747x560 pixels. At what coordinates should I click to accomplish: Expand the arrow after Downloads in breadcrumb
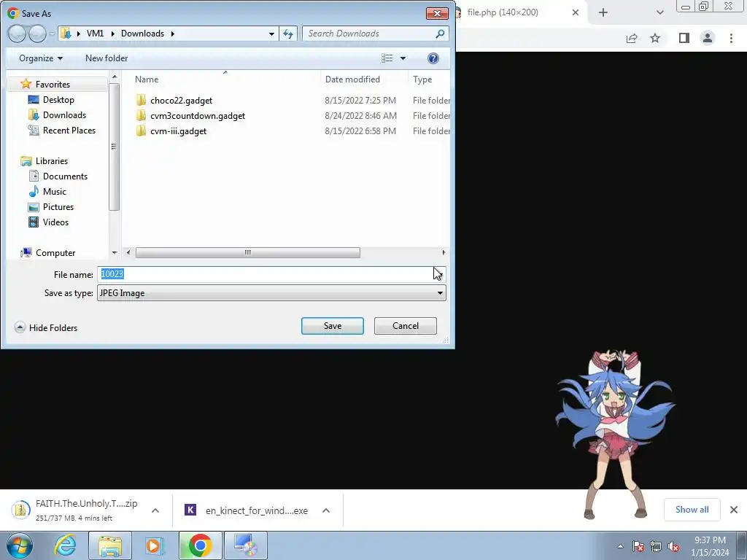pos(172,34)
